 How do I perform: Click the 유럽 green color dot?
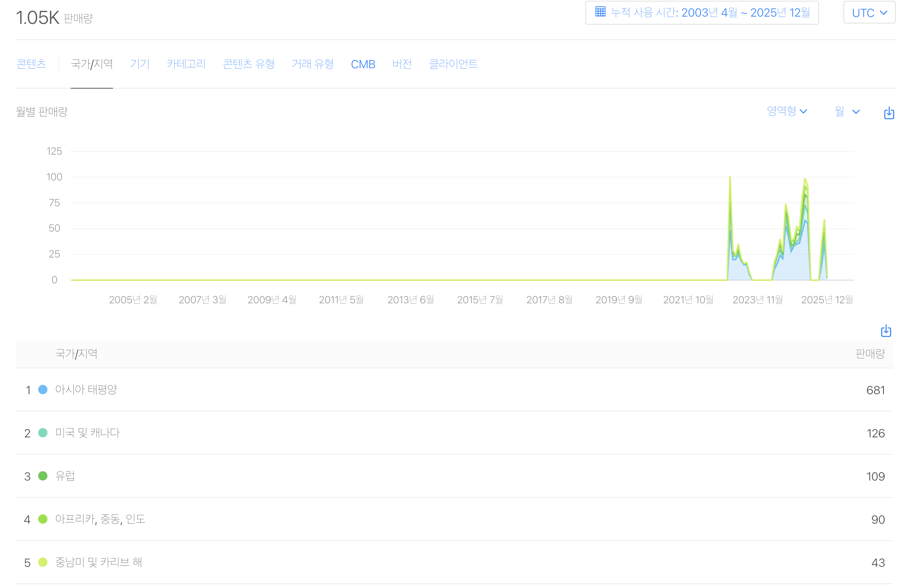click(x=43, y=476)
